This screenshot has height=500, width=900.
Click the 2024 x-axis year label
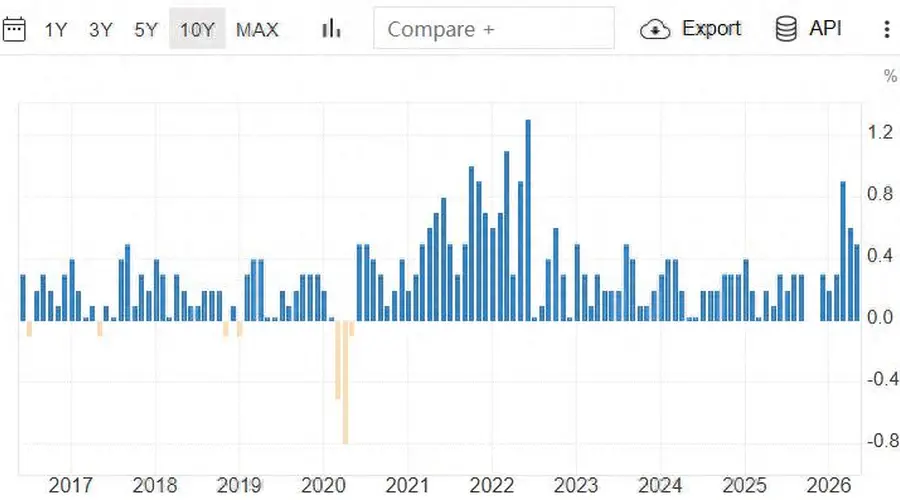[x=660, y=486]
